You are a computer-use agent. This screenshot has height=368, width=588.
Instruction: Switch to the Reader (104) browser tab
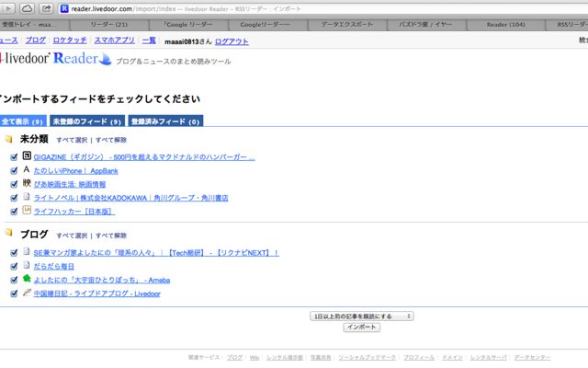click(x=506, y=25)
